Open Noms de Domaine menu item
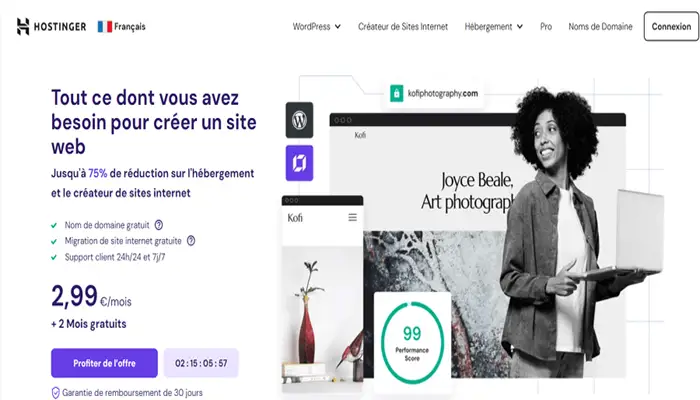 coord(600,27)
